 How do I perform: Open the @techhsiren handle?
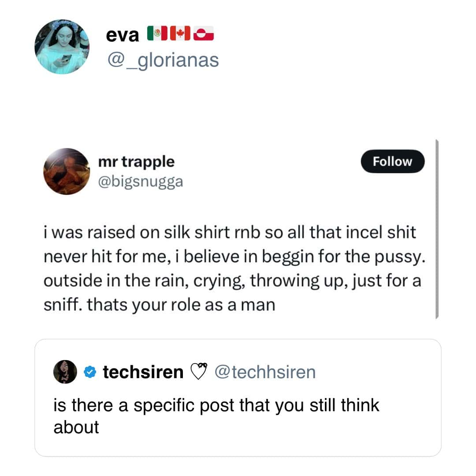click(x=265, y=372)
